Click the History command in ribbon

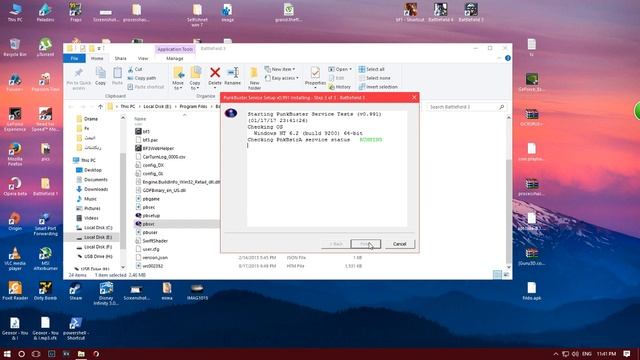340,87
